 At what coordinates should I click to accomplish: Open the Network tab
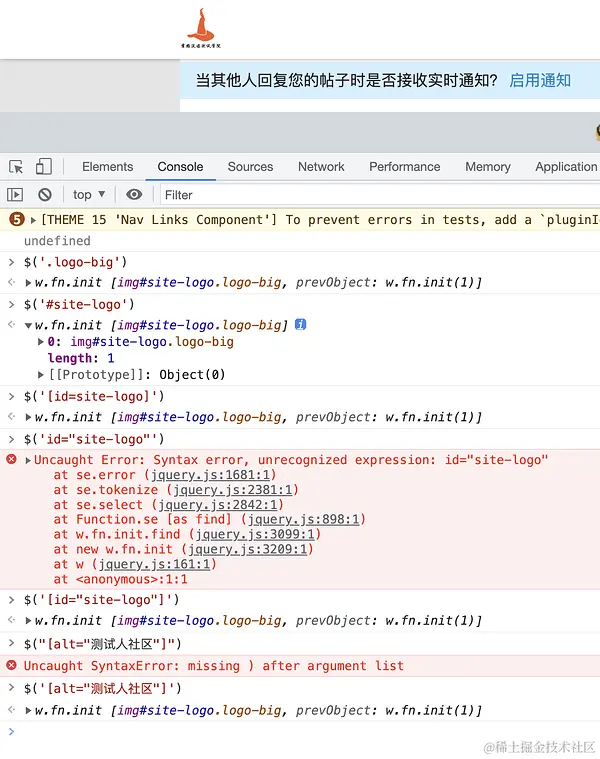(321, 167)
